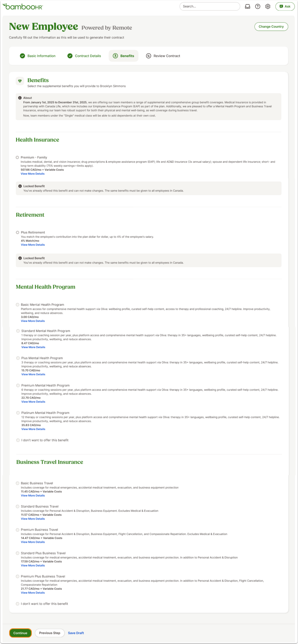Go to the Contract Details step

84,56
